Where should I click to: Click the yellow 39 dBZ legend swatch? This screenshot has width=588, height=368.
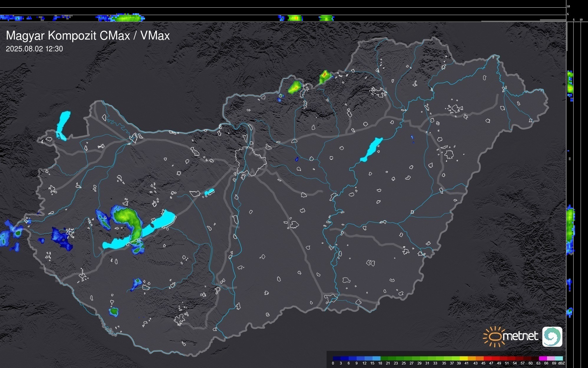coord(464,358)
